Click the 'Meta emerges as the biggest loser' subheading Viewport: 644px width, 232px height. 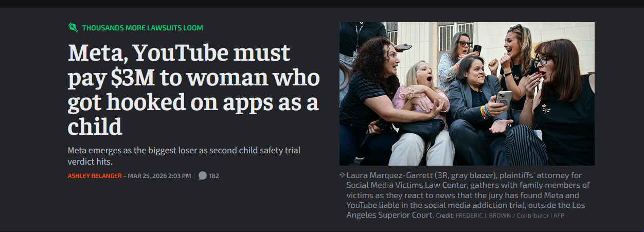pyautogui.click(x=184, y=156)
